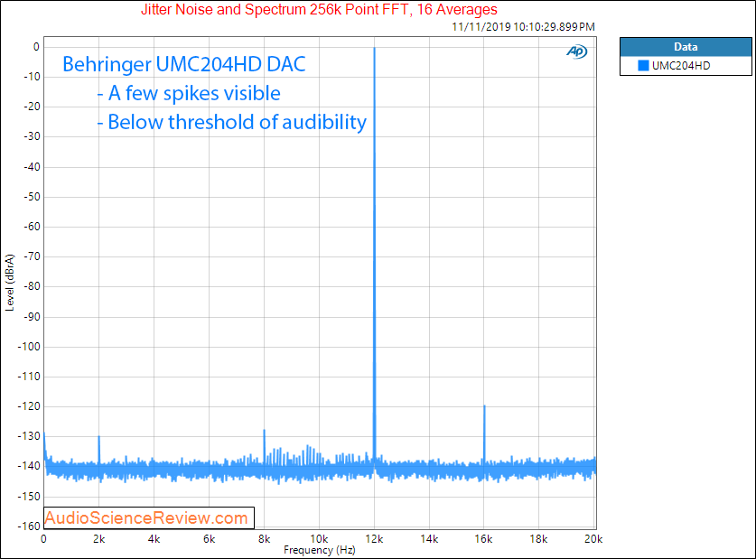The image size is (756, 559).
Task: Click the -160 level tick label
Action: point(29,526)
